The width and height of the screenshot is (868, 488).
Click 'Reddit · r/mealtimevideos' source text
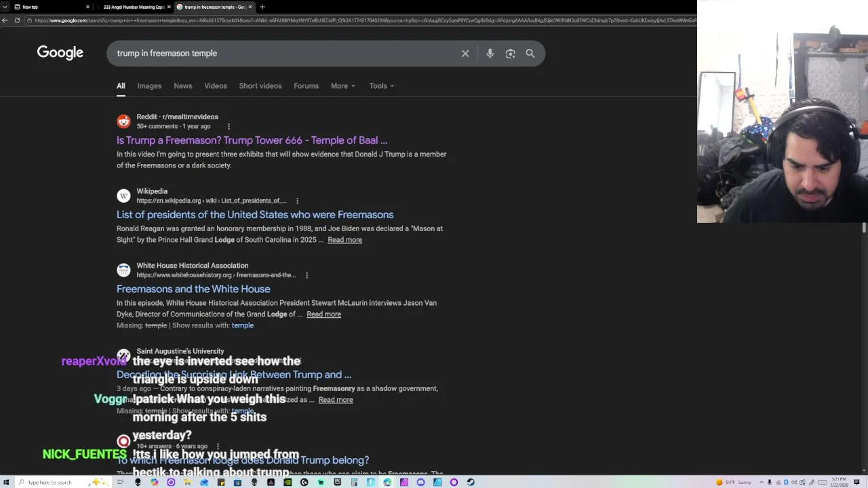[177, 117]
